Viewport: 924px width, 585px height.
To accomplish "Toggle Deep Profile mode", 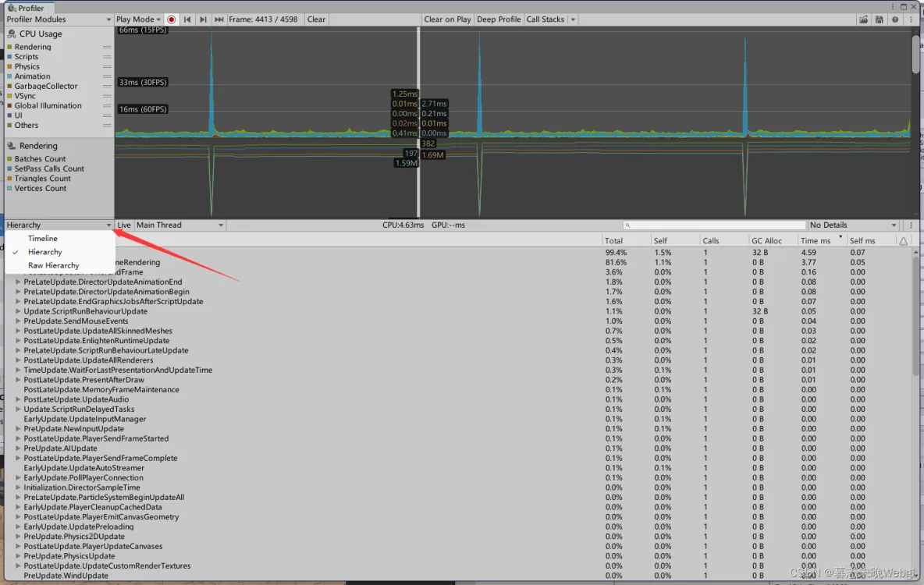I will click(x=499, y=19).
